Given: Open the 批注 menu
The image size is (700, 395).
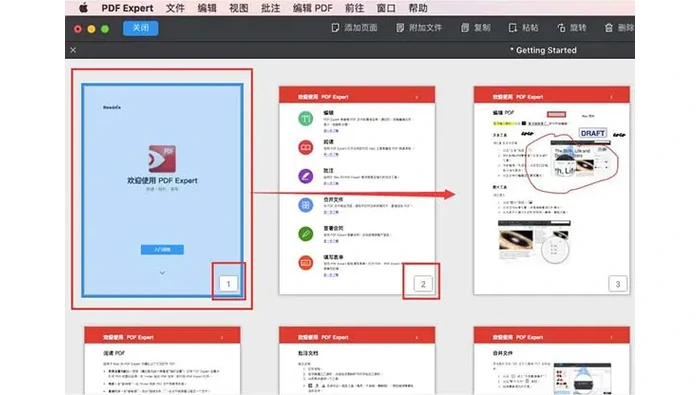Looking at the screenshot, I should pyautogui.click(x=270, y=8).
